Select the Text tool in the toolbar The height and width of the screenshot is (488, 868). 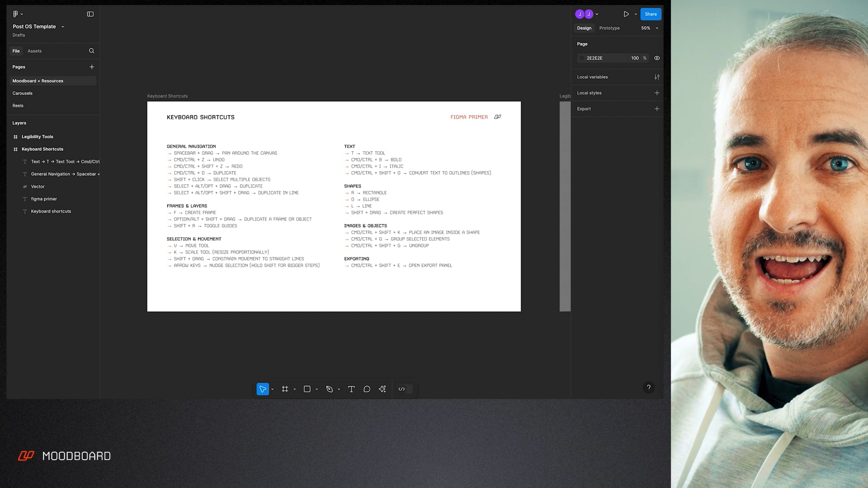tap(351, 389)
